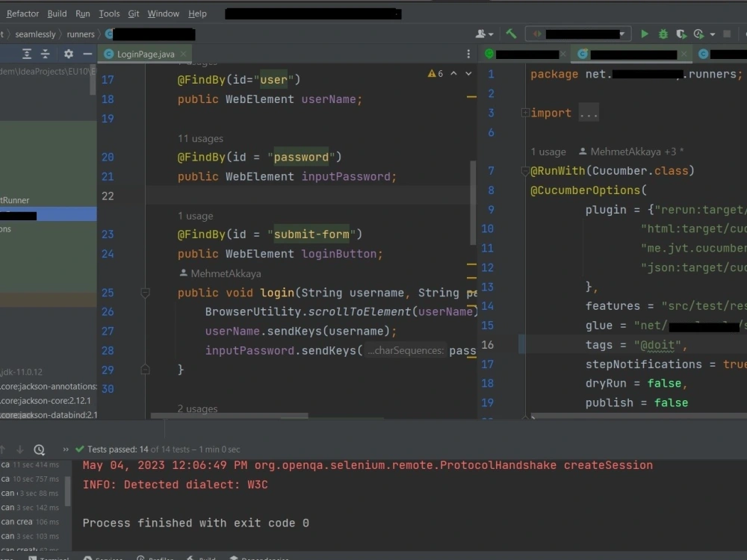Select next failed test down arrow
Screen dimensions: 747x560
point(19,449)
